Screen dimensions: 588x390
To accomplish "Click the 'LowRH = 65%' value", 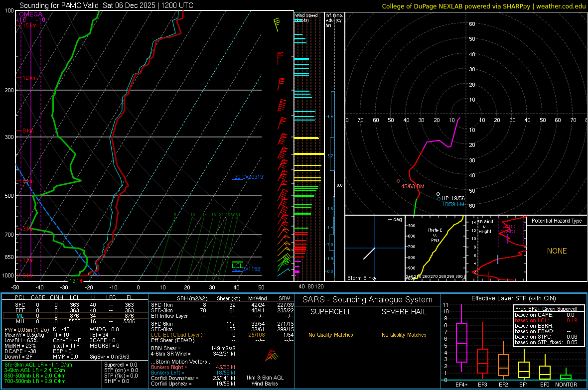I will tap(21, 340).
